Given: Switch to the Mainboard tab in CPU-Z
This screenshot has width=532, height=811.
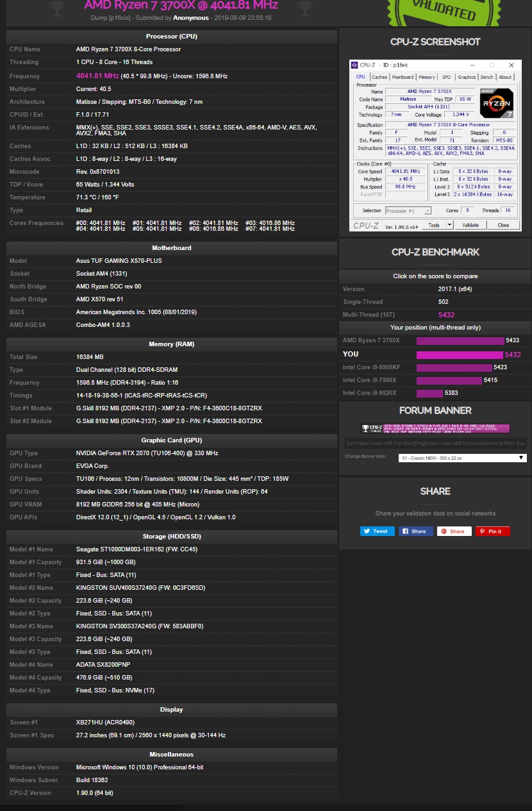Looking at the screenshot, I should coord(403,77).
